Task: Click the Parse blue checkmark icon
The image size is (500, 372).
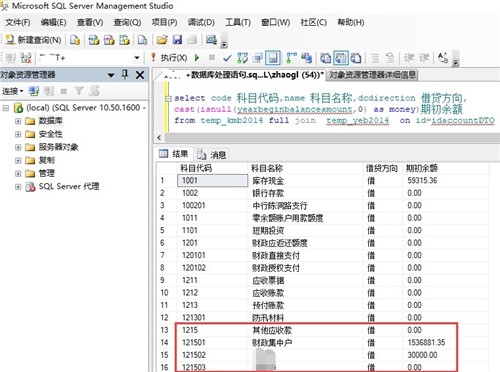Action: (x=227, y=58)
